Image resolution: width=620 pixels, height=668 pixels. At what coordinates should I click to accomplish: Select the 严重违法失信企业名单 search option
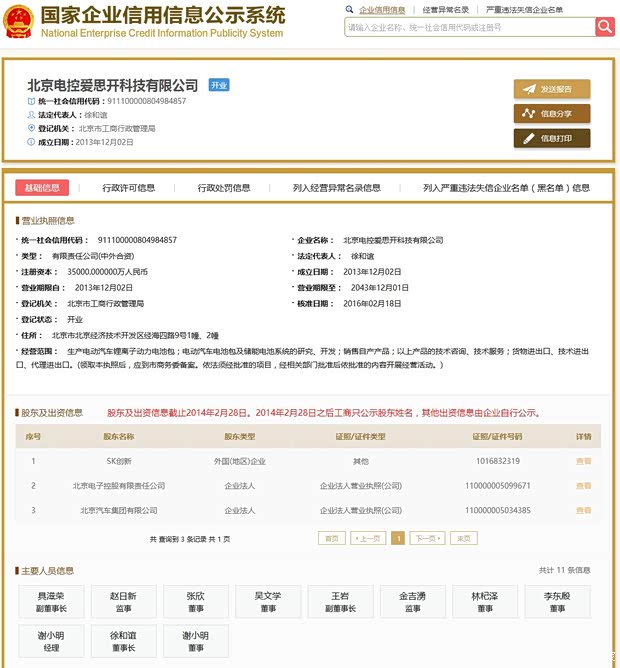[524, 9]
